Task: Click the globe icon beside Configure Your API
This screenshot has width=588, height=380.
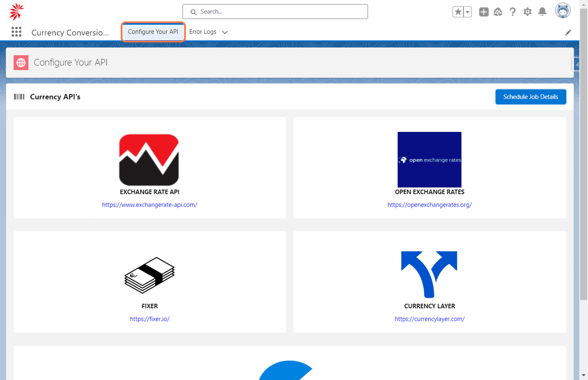Action: [x=21, y=63]
